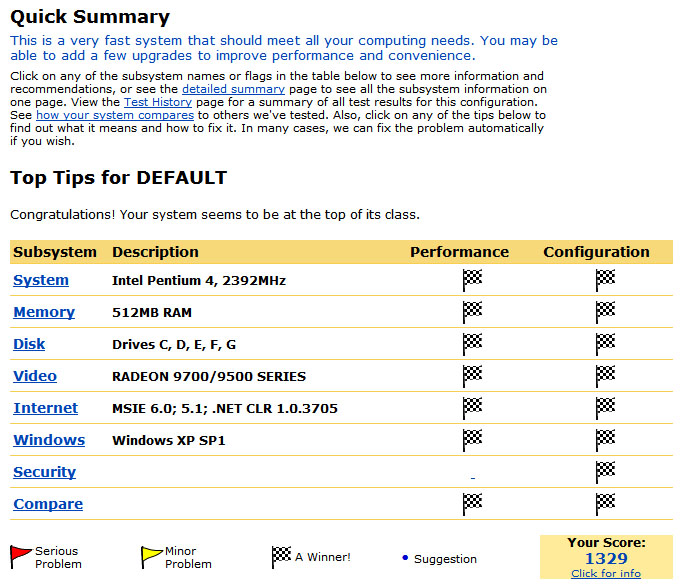
Task: Click the Compare performance checkered flag
Action: [x=472, y=504]
